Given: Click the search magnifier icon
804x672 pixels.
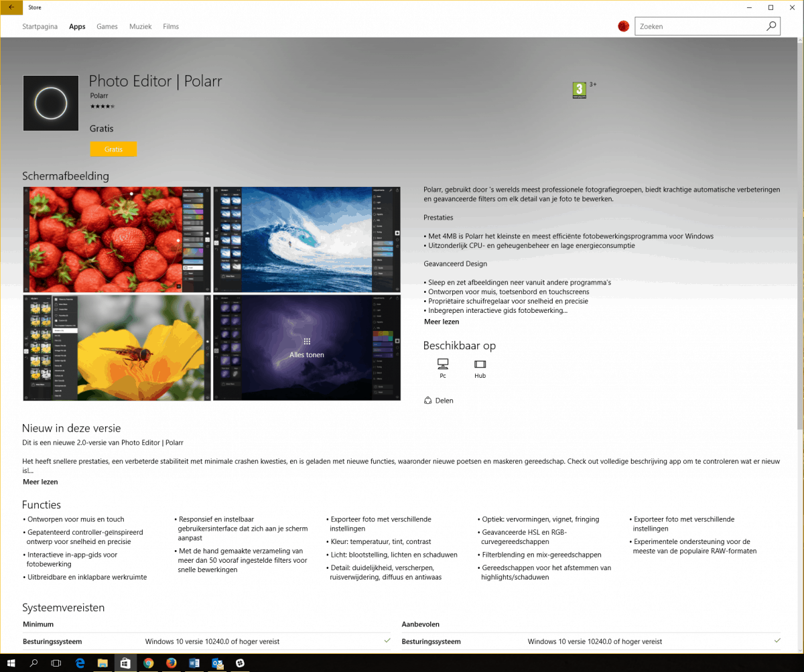Looking at the screenshot, I should click(x=772, y=27).
